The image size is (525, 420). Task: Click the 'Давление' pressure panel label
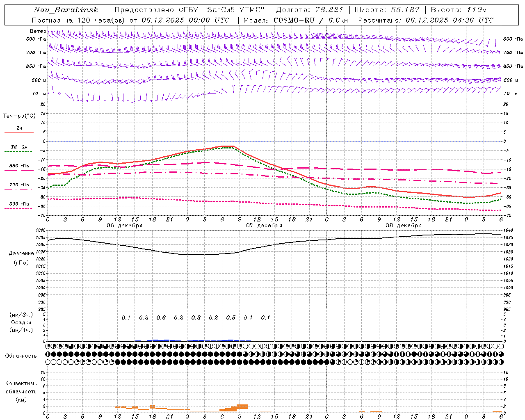pyautogui.click(x=21, y=253)
